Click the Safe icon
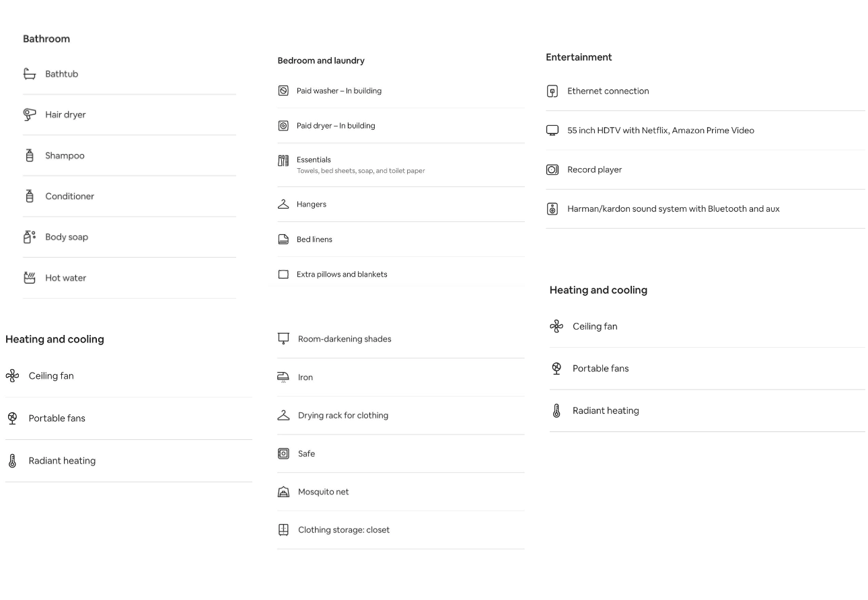 [283, 453]
